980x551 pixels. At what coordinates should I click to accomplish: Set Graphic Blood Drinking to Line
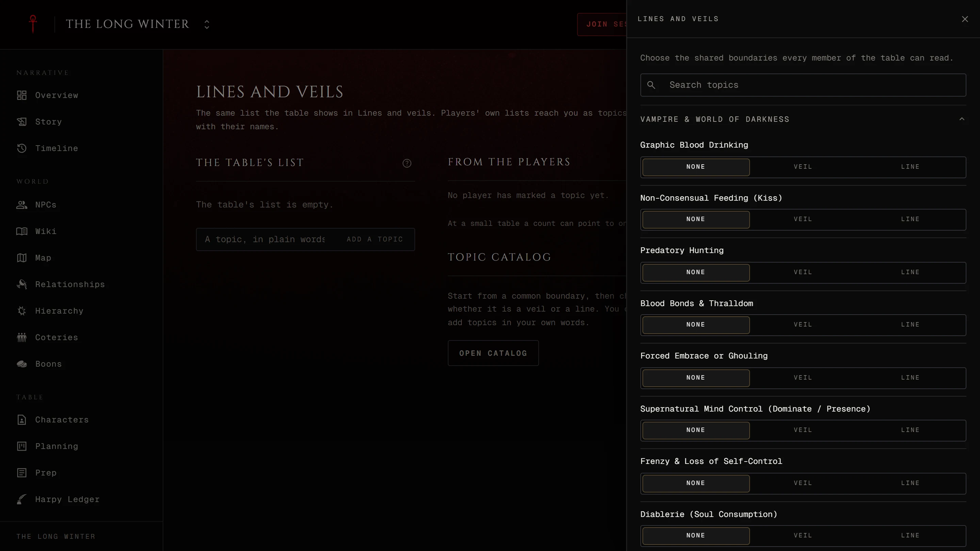tap(910, 167)
